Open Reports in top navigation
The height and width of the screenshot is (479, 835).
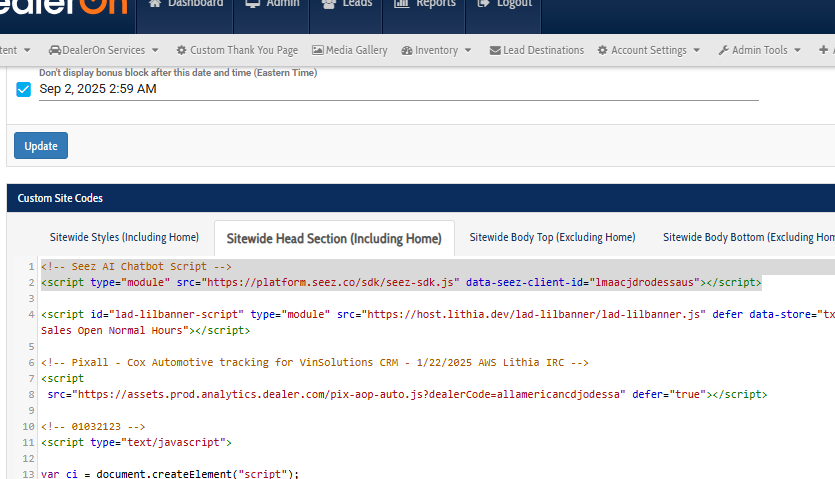click(424, 16)
